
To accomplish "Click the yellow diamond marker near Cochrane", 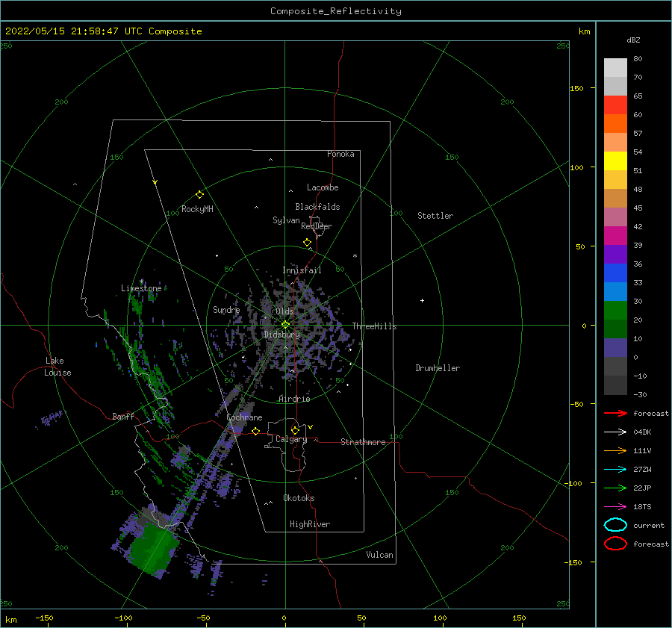I will [256, 431].
